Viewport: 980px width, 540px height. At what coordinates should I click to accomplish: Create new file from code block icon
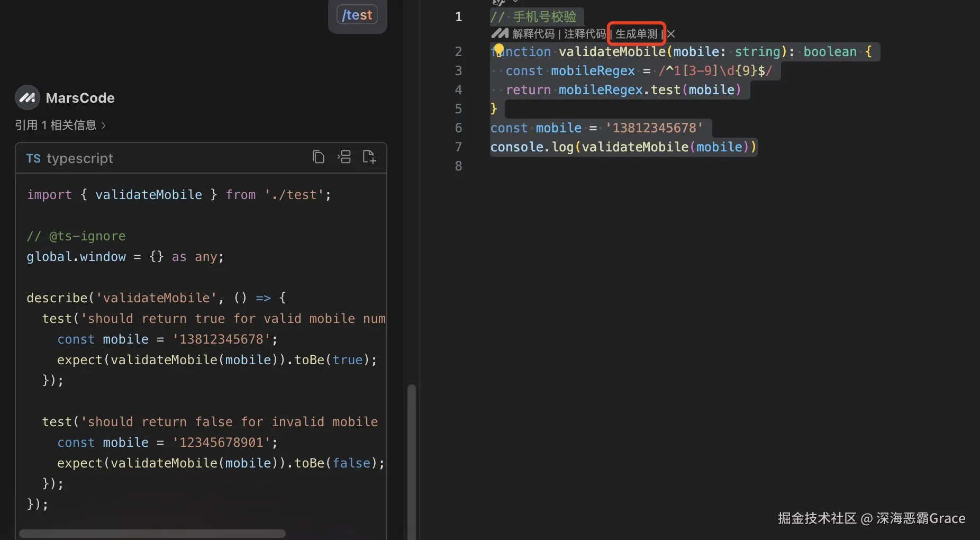pos(369,157)
